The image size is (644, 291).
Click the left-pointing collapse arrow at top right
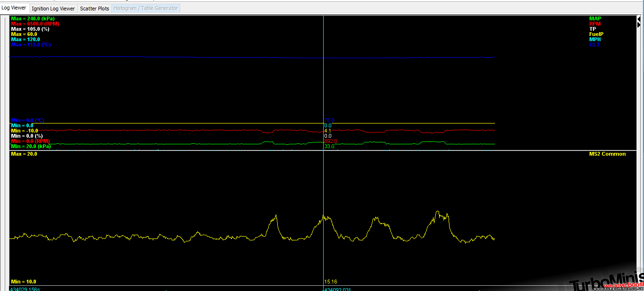coord(639,18)
